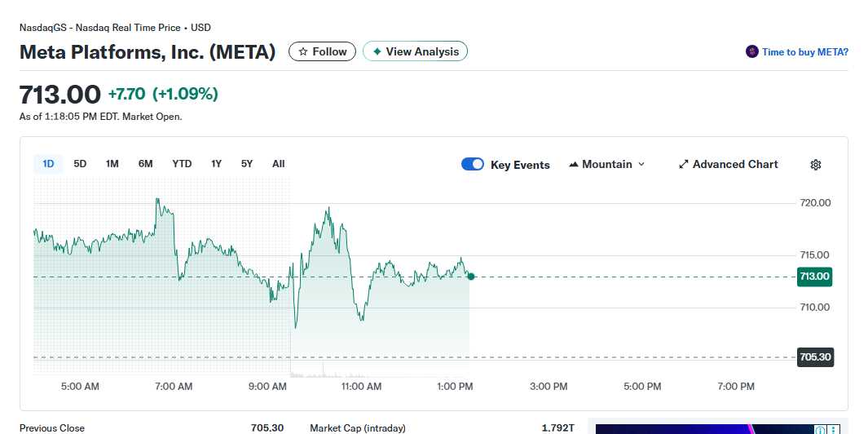Switch chart to 5Y range

(247, 163)
